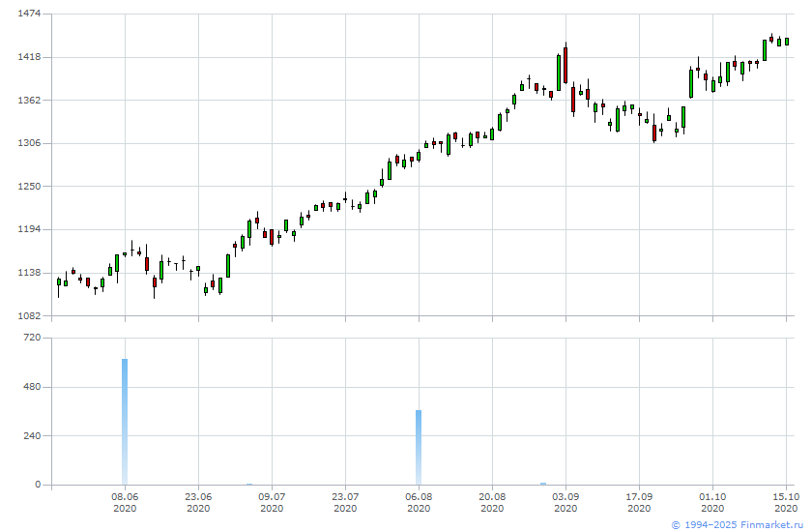Click the 720 volume axis label
Image resolution: width=812 pixels, height=532 pixels.
pos(32,338)
